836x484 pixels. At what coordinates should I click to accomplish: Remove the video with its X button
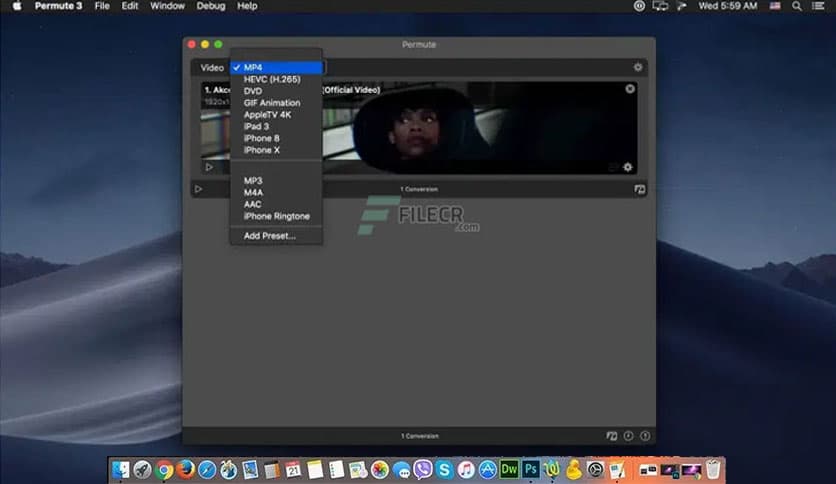[630, 88]
